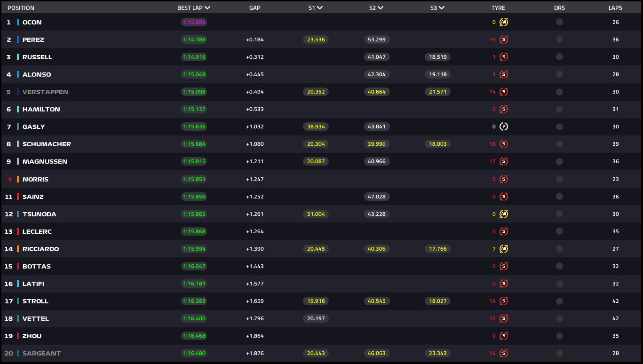The width and height of the screenshot is (643, 364).
Task: Click Russell's soft tyre icon
Action: (504, 57)
